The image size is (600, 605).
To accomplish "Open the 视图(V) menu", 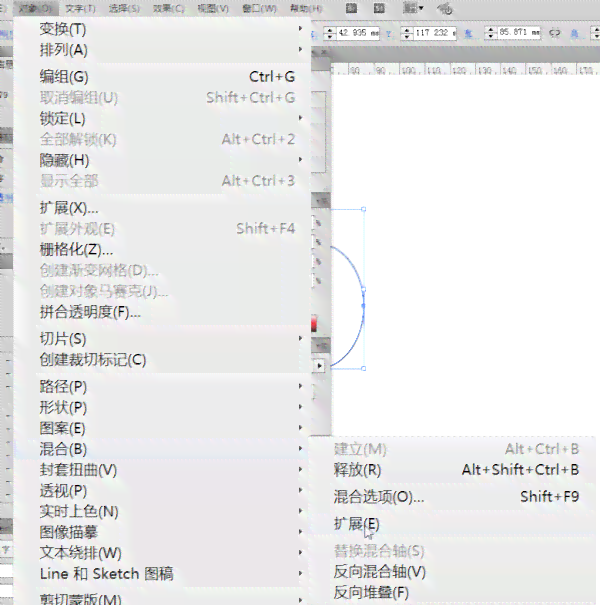I will click(x=213, y=8).
